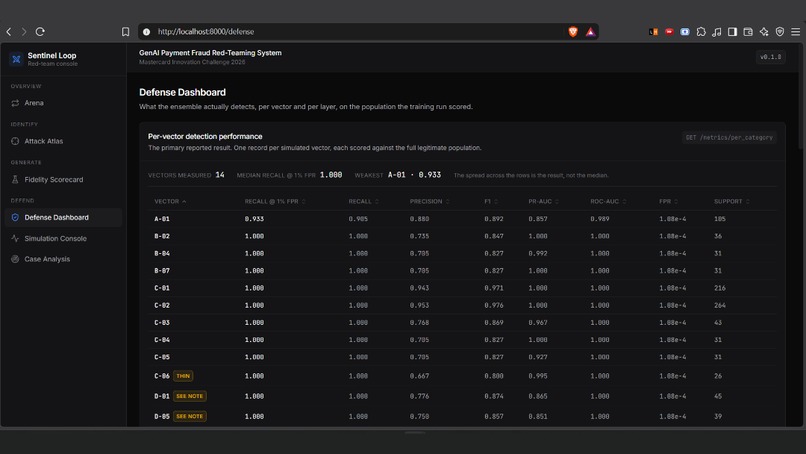This screenshot has height=454, width=806.
Task: Select vector row B-07
Action: click(x=462, y=271)
